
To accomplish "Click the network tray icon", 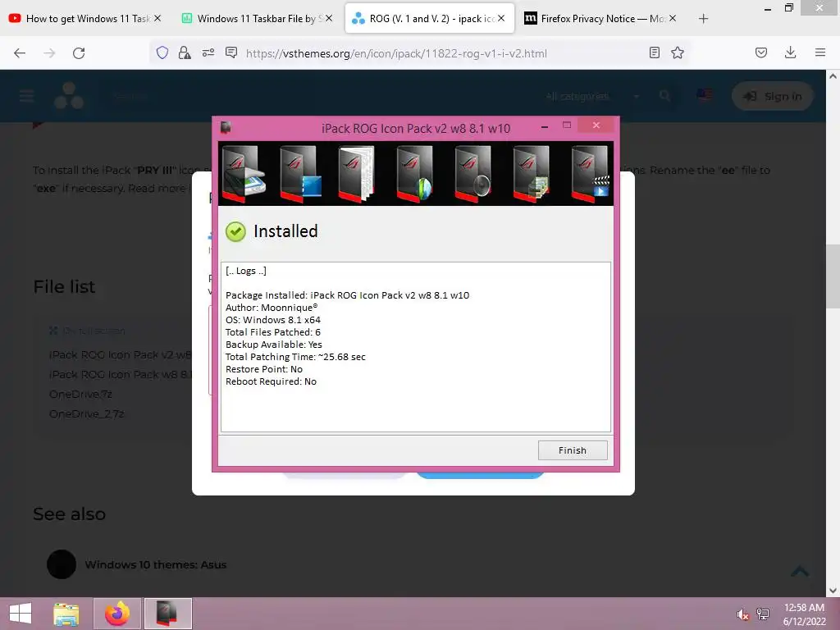I will point(763,614).
